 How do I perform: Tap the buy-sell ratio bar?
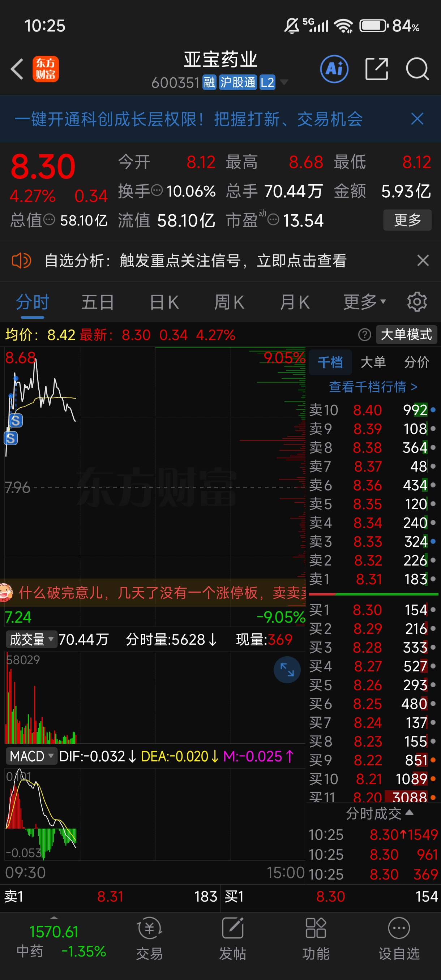[x=373, y=594]
